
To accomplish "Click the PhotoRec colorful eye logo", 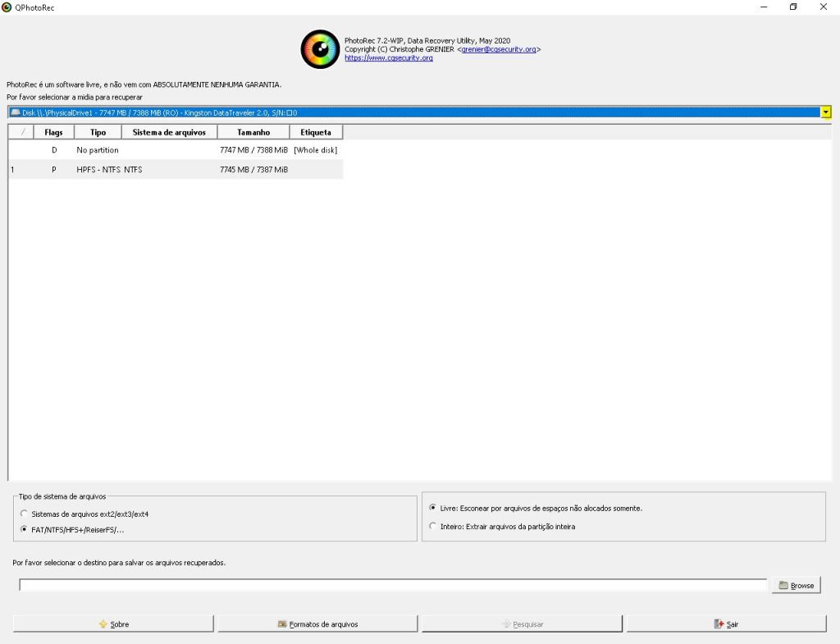I will pyautogui.click(x=320, y=49).
